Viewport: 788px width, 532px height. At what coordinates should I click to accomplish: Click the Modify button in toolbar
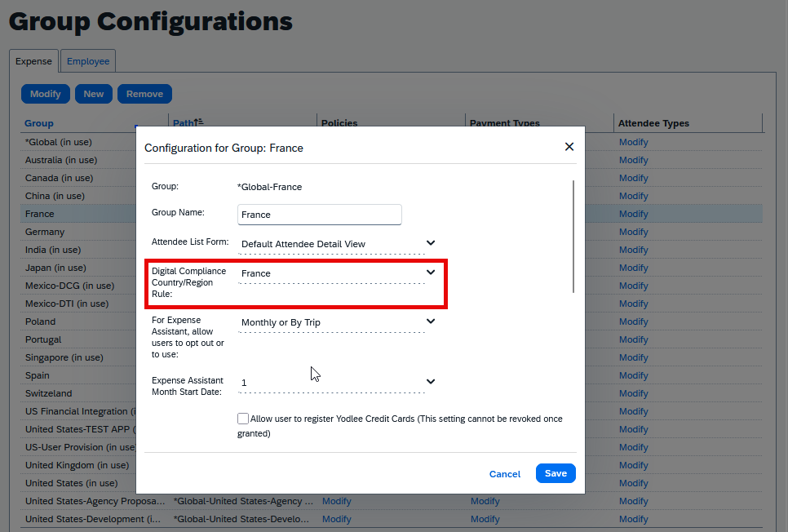(x=45, y=94)
